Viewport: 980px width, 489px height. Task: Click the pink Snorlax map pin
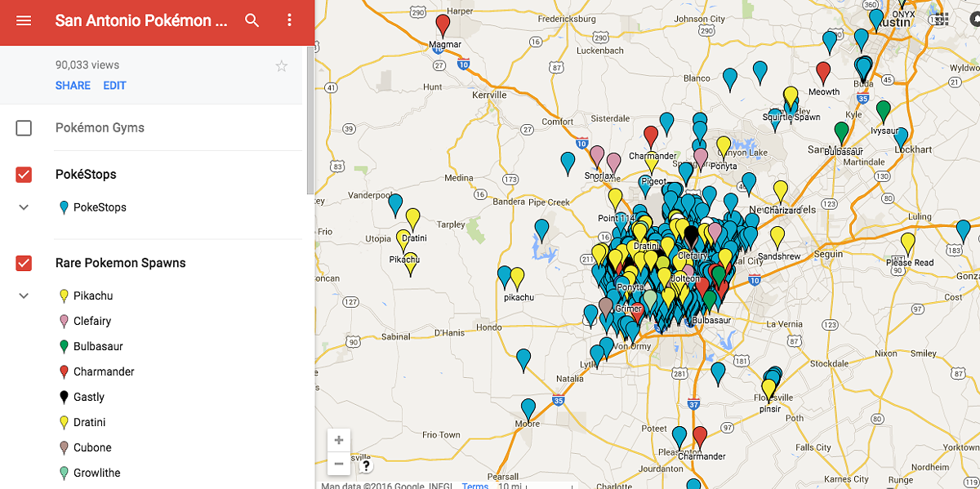coord(597,157)
